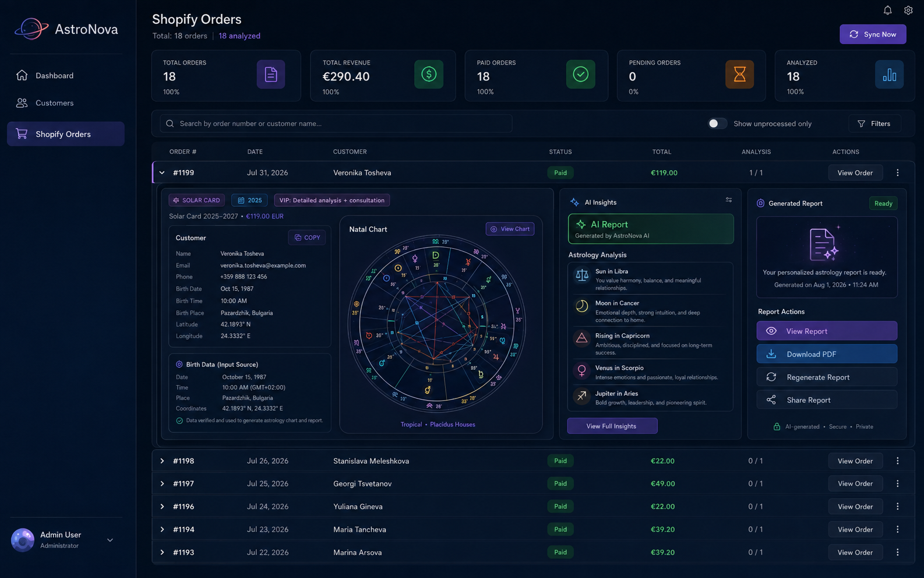
Task: Click View Chart on the Natal Chart
Action: click(x=510, y=229)
